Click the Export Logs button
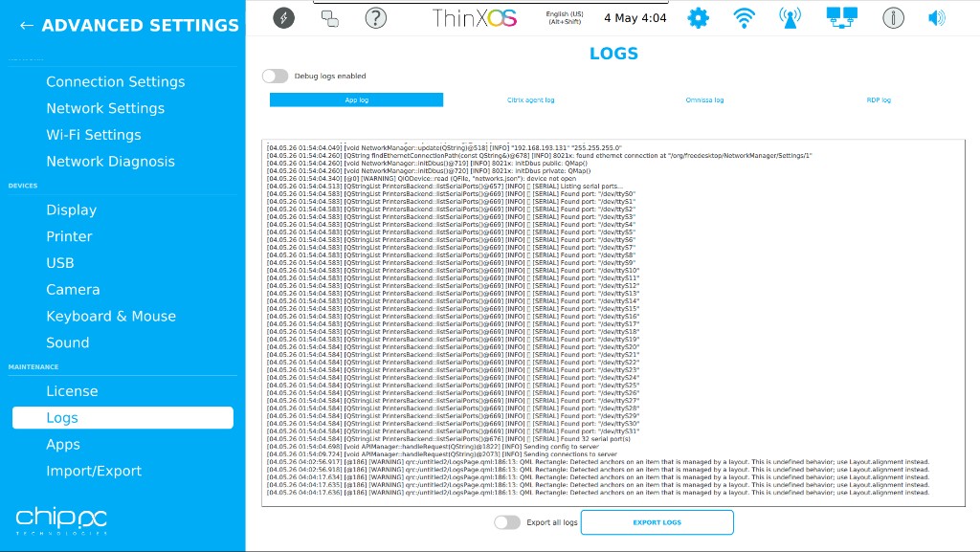Viewport: 980px width, 552px height. 657,522
